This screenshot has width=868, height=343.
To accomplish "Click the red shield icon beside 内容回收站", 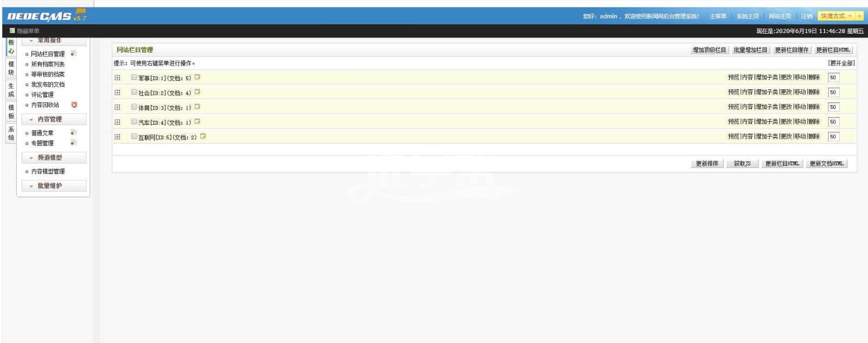I will pyautogui.click(x=74, y=105).
